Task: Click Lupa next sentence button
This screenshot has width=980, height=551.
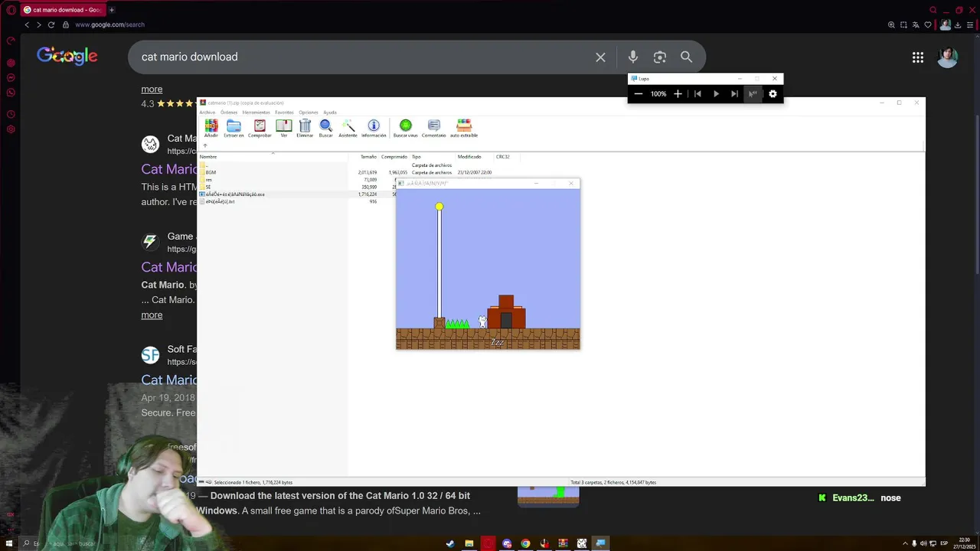Action: click(x=734, y=94)
